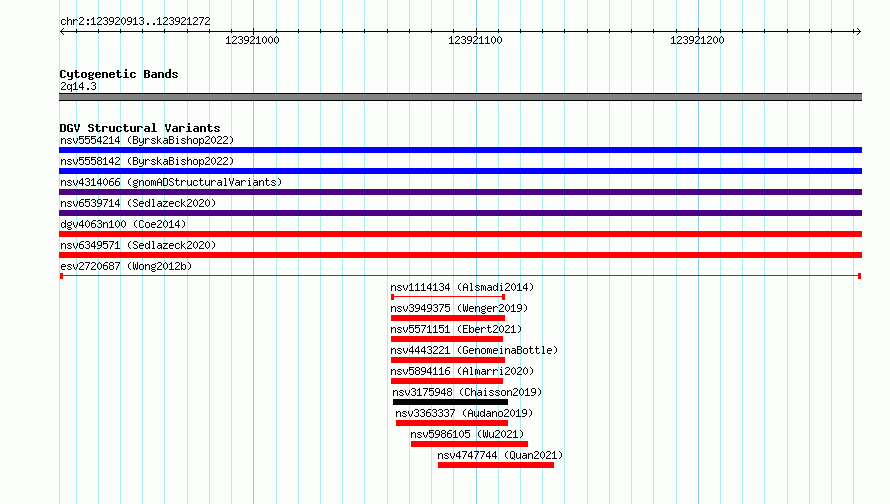Click the nsv5554214 (ByrskaBishop2022) label
The height and width of the screenshot is (504, 890).
tap(147, 140)
